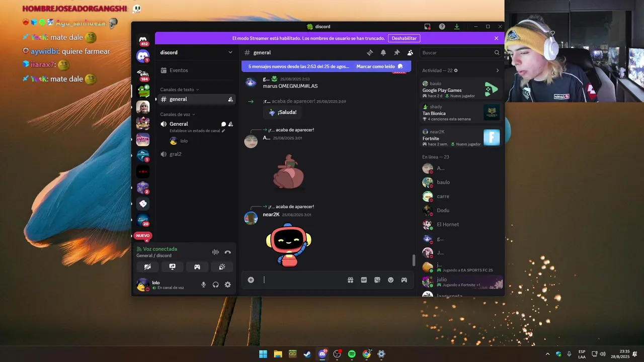
Task: Join the gral2 voice channel
Action: [196, 154]
